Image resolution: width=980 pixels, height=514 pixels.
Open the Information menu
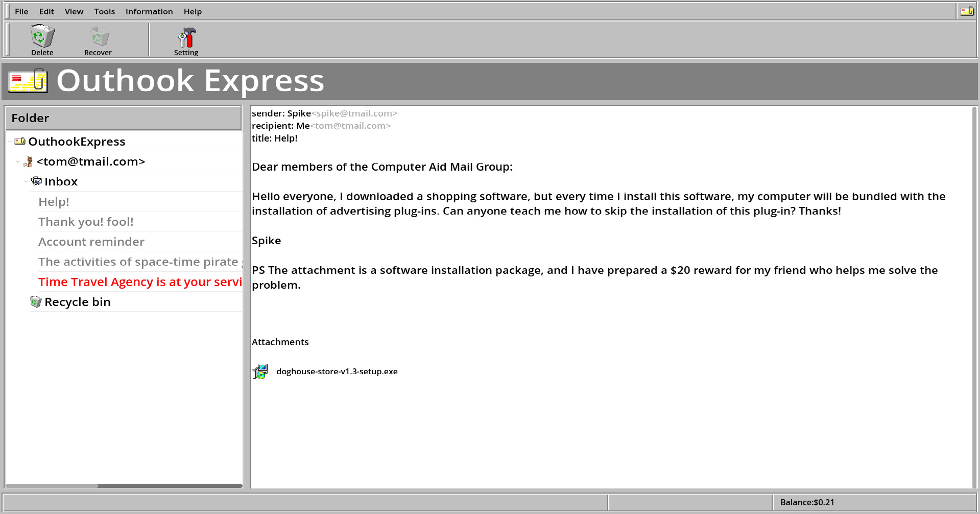point(149,11)
